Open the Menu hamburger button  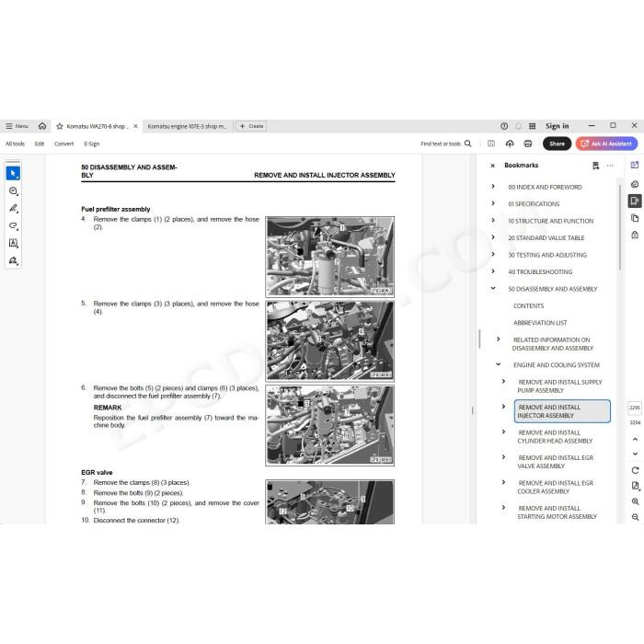17,126
